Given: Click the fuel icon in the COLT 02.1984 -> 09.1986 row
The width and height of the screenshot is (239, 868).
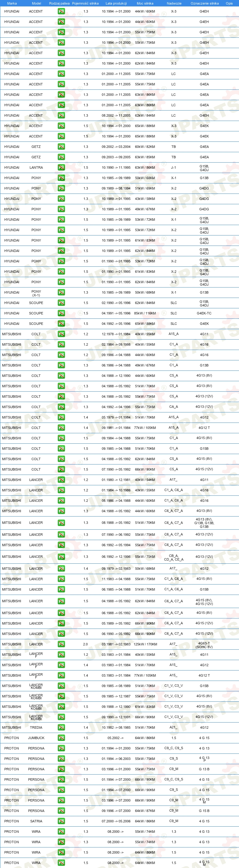Looking at the screenshot, I should [x=61, y=344].
